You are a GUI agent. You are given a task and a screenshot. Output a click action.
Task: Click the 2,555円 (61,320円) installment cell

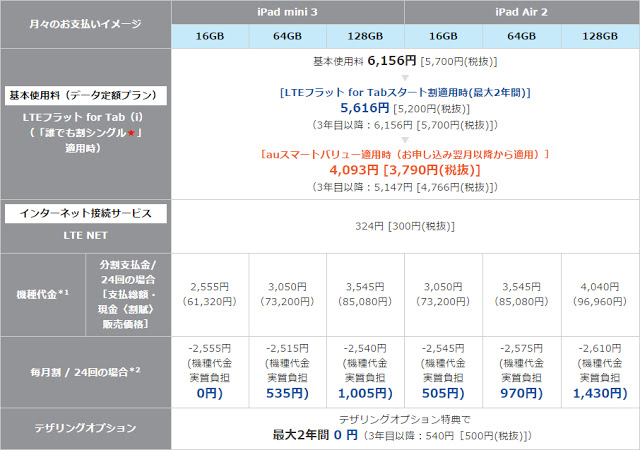(210, 294)
